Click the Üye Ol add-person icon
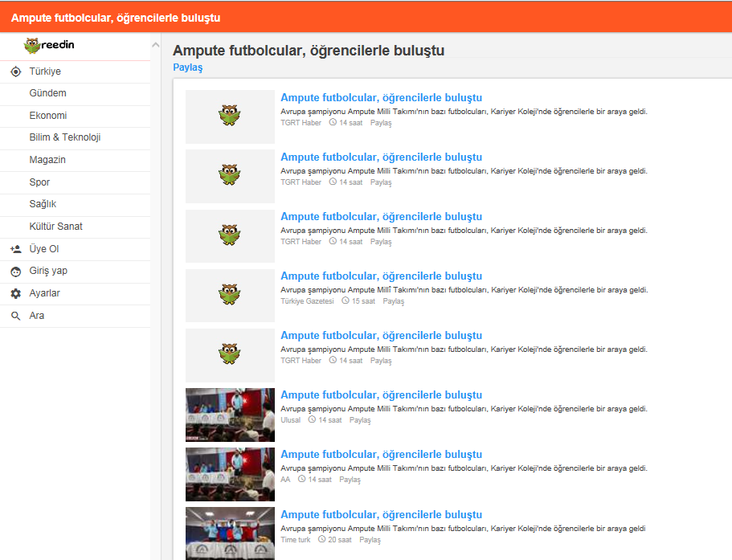This screenshot has height=560, width=732. pyautogui.click(x=16, y=249)
